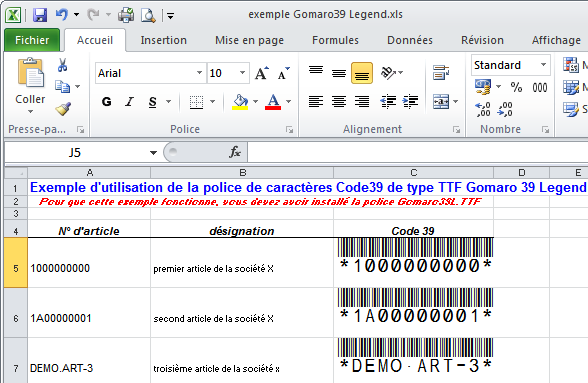
Task: Open the undo history dropdown arrow
Action: pos(76,15)
